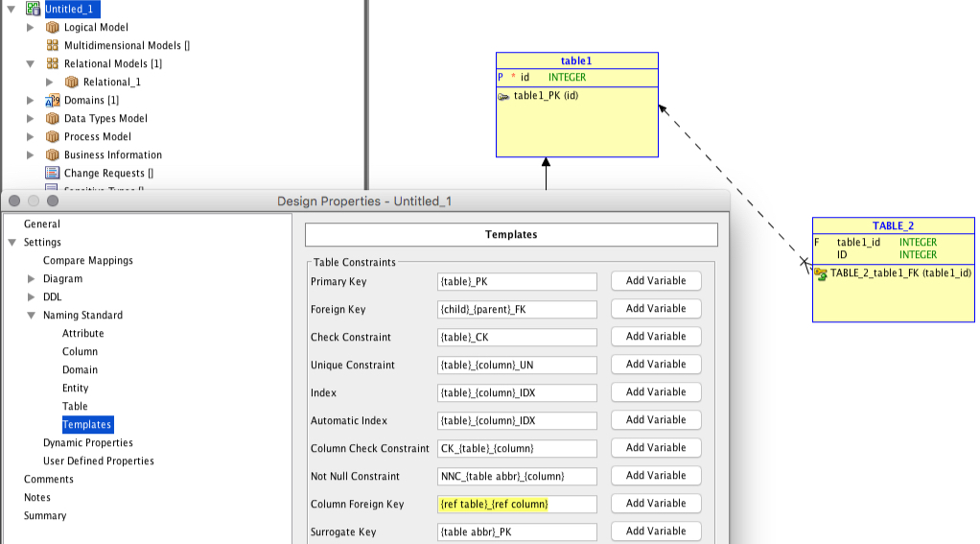This screenshot has width=980, height=544.
Task: Edit the Foreign Key template field
Action: [517, 310]
